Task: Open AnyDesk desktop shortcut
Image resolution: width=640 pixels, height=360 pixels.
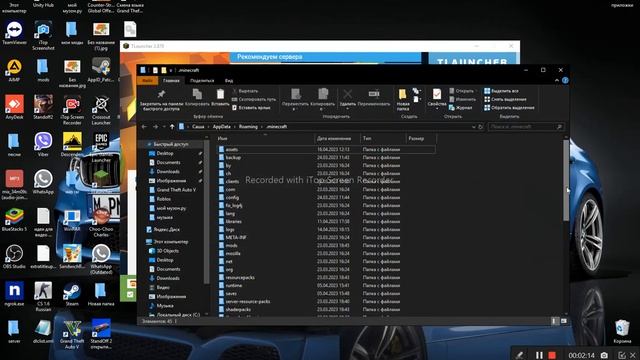Action: pyautogui.click(x=14, y=108)
